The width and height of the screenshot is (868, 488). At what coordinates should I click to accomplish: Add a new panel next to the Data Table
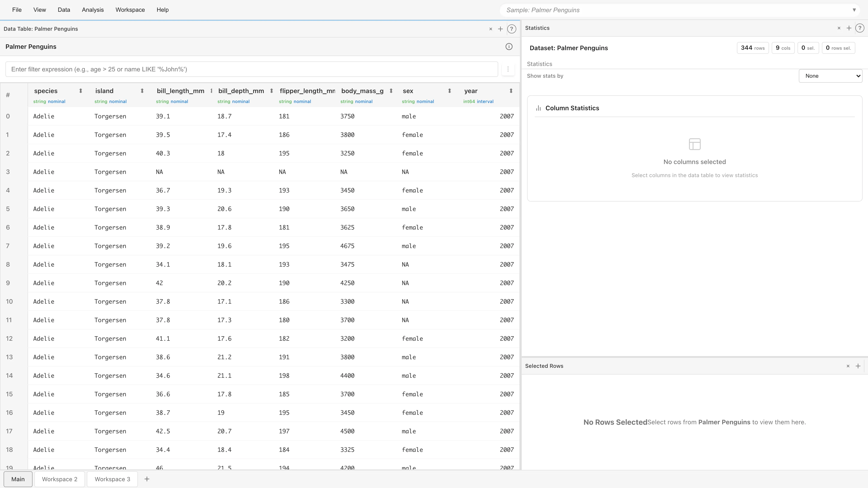tap(500, 29)
